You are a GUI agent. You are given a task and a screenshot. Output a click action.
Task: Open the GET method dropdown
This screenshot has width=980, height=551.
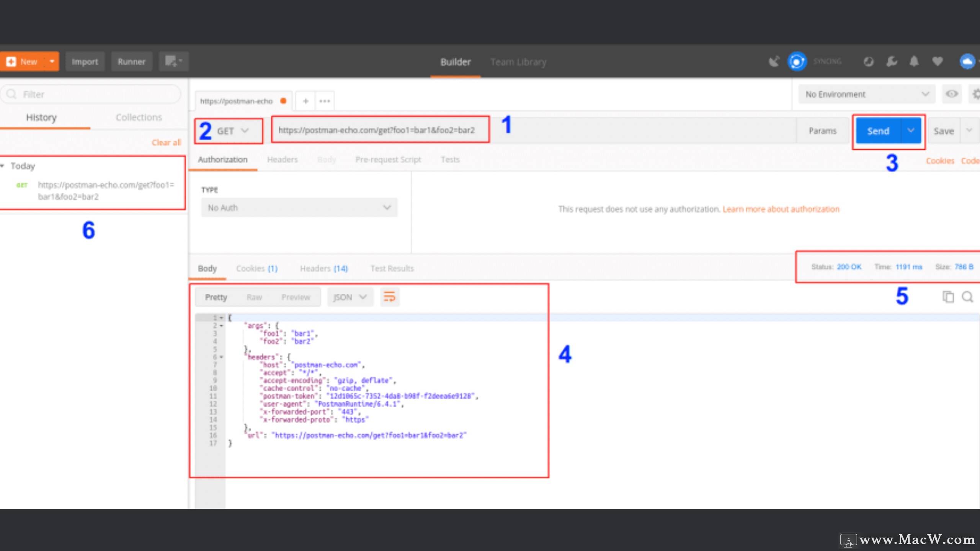pos(233,131)
